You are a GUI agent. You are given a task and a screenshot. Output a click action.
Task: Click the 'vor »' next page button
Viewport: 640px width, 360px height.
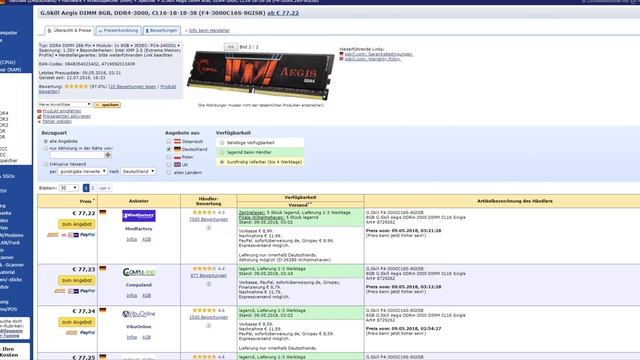104,188
